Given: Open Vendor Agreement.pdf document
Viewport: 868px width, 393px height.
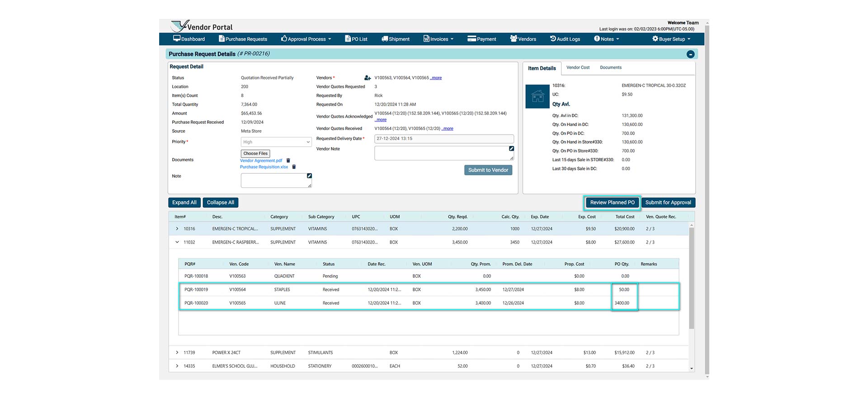Looking at the screenshot, I should (x=261, y=160).
